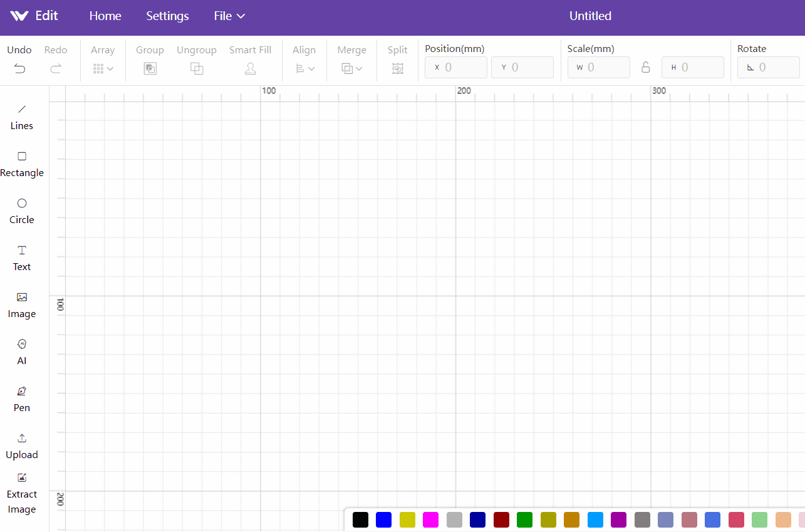Pick the orange-brown color swatch
Viewport: 805px width, 532px height.
click(571, 519)
